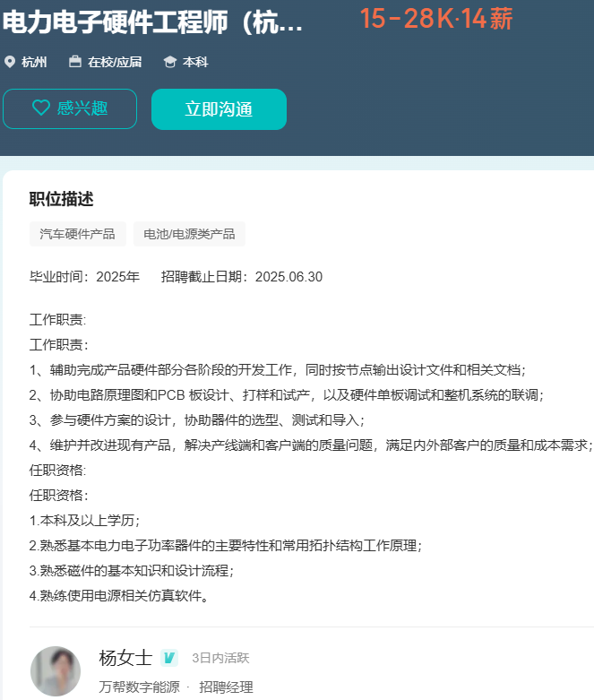Viewport: 594px width, 700px height.
Task: Click the verified badge beside 杨女士
Action: tap(169, 658)
